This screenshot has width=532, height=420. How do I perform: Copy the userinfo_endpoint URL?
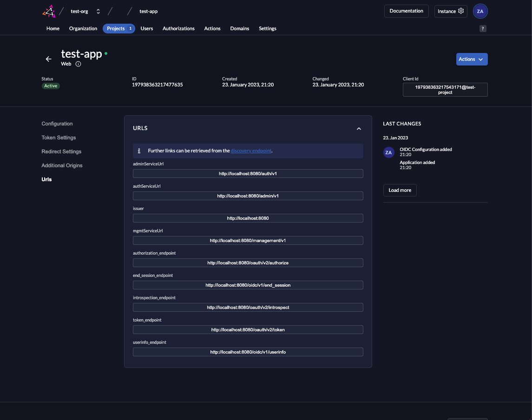(x=248, y=352)
